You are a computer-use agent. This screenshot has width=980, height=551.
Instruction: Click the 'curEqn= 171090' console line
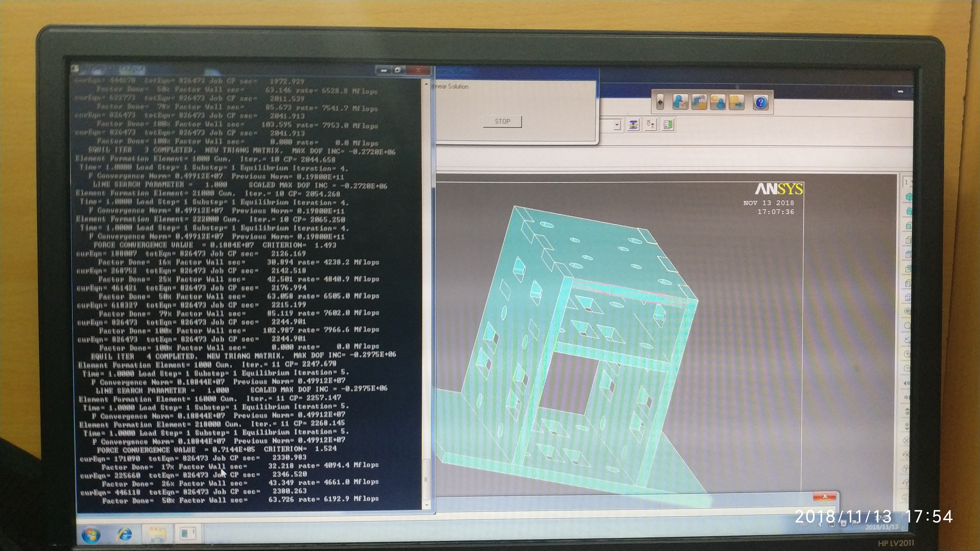[193, 459]
